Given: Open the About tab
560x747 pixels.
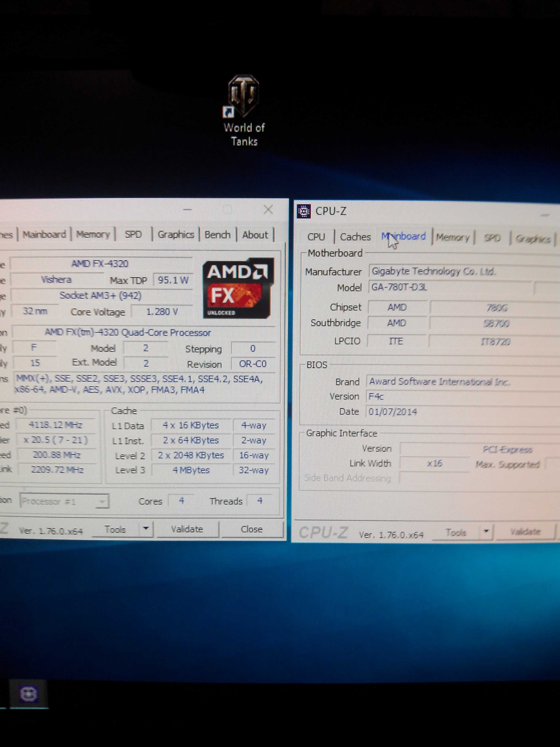Looking at the screenshot, I should click(x=255, y=235).
